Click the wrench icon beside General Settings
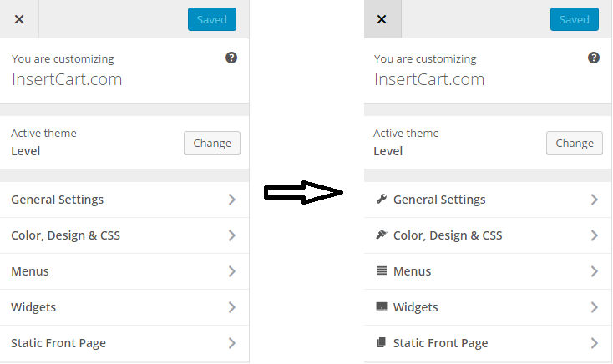Image resolution: width=613 pixels, height=364 pixels. click(x=382, y=199)
